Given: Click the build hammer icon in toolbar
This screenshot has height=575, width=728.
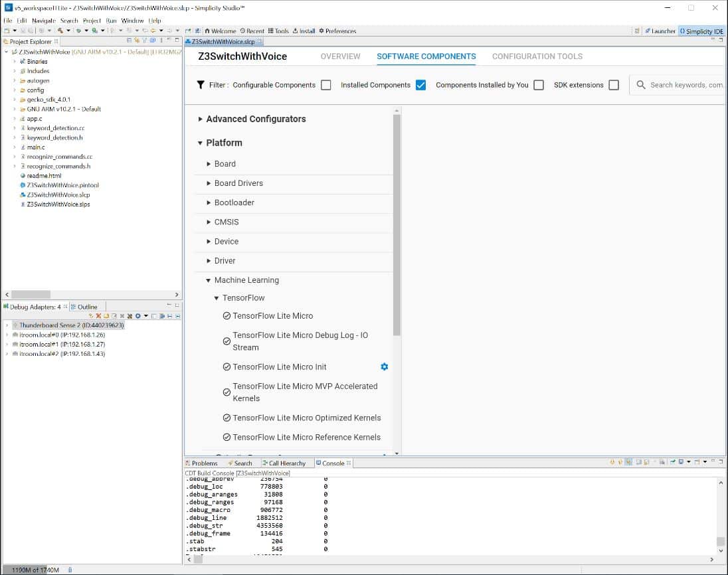Looking at the screenshot, I should click(x=60, y=31).
